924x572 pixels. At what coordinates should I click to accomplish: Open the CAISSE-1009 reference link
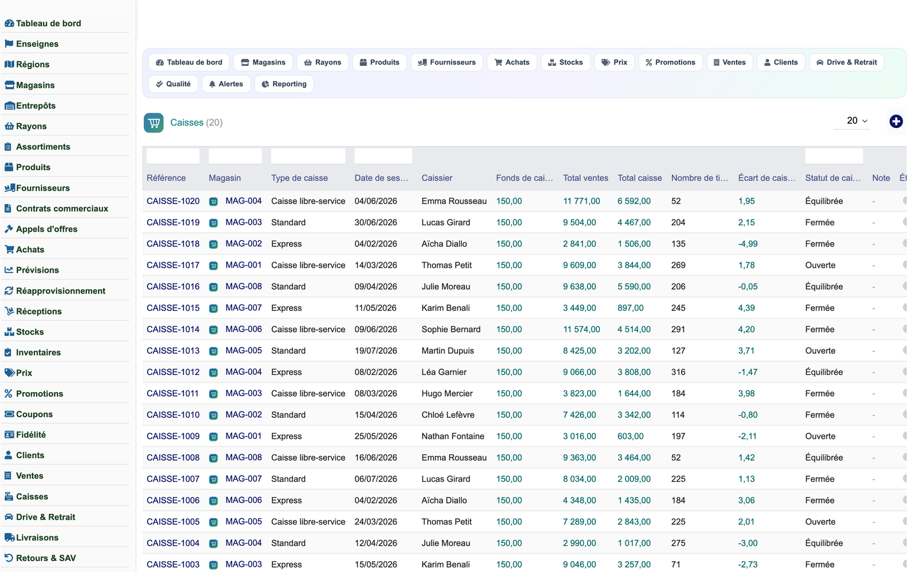pyautogui.click(x=173, y=436)
